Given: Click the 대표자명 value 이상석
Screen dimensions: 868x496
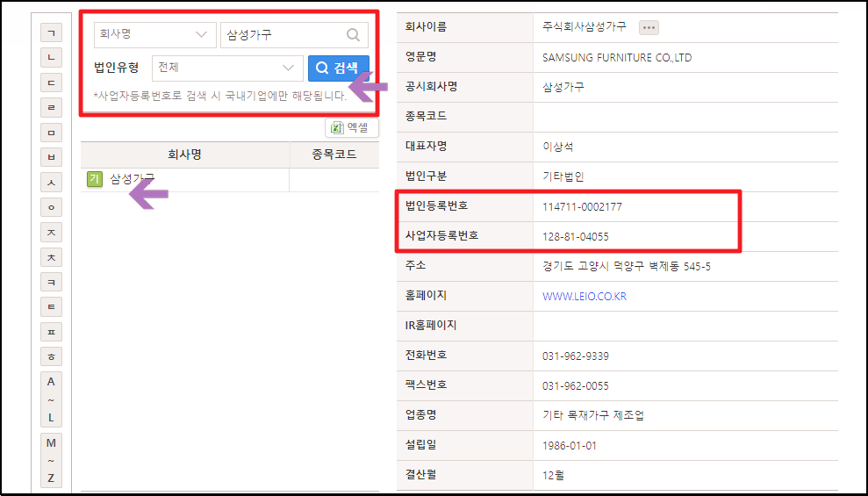Looking at the screenshot, I should point(557,147).
